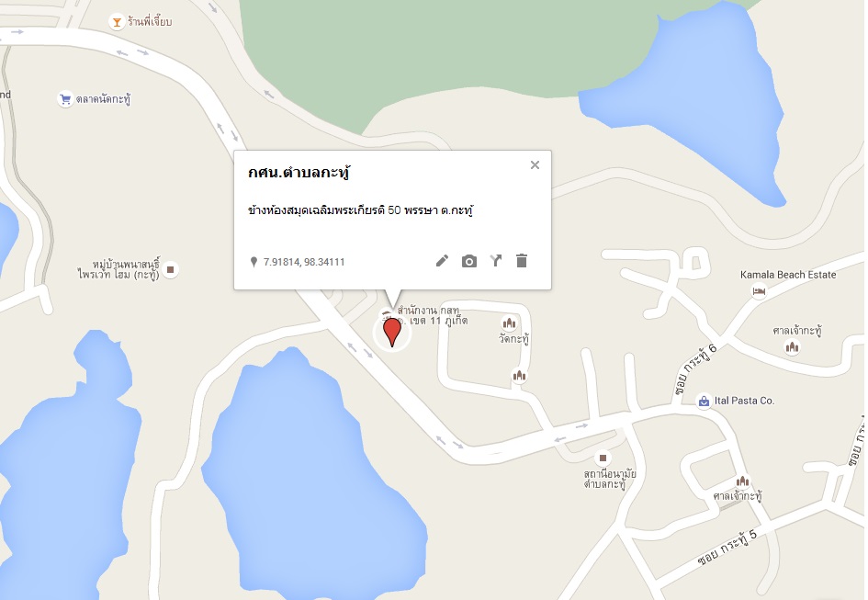This screenshot has width=868, height=600.
Task: Click the directions arrow icon in popup
Action: point(496,261)
